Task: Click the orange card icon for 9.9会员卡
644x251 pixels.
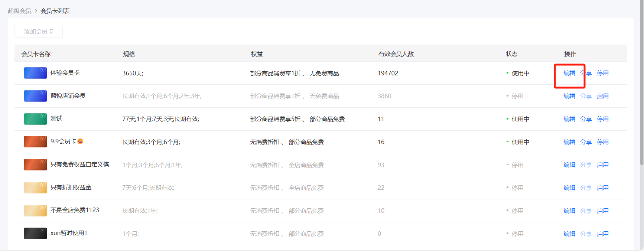Action: (x=35, y=142)
